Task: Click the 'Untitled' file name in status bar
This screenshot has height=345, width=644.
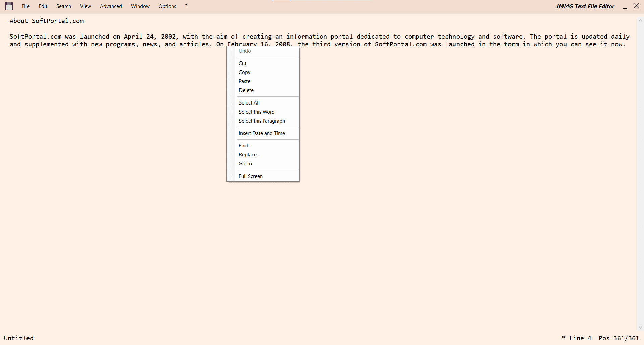Action: pyautogui.click(x=19, y=338)
